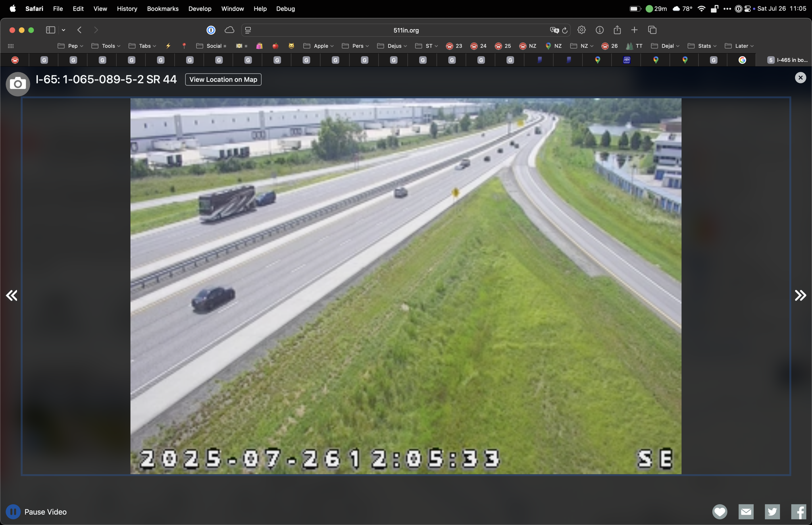Reload the current page

pyautogui.click(x=565, y=30)
